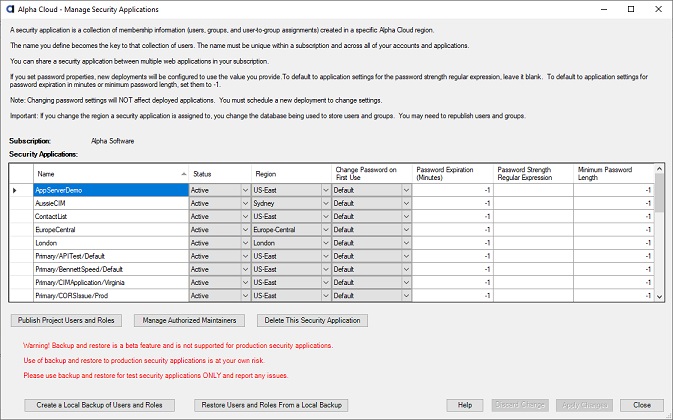Open Region dropdown for EuropeCentral row
This screenshot has height=420, width=673.
(326, 230)
